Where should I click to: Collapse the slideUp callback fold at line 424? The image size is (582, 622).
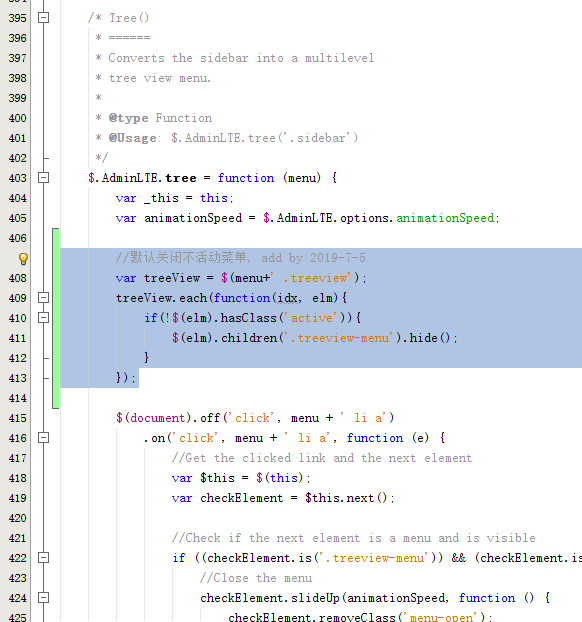pos(44,597)
